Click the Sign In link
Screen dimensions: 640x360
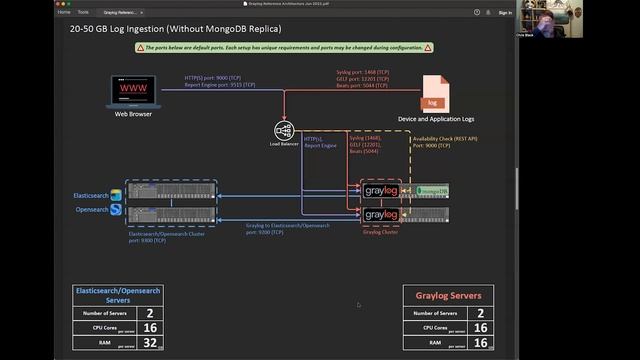(505, 13)
